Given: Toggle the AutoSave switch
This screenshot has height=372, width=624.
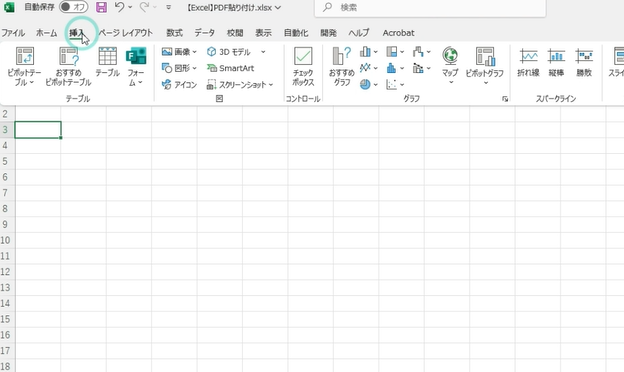Looking at the screenshot, I should pos(74,7).
